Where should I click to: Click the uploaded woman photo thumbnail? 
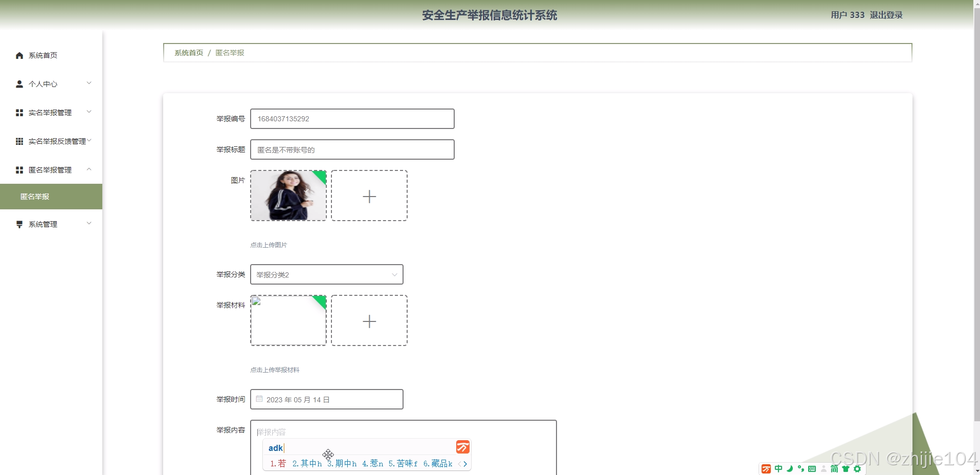(x=288, y=196)
